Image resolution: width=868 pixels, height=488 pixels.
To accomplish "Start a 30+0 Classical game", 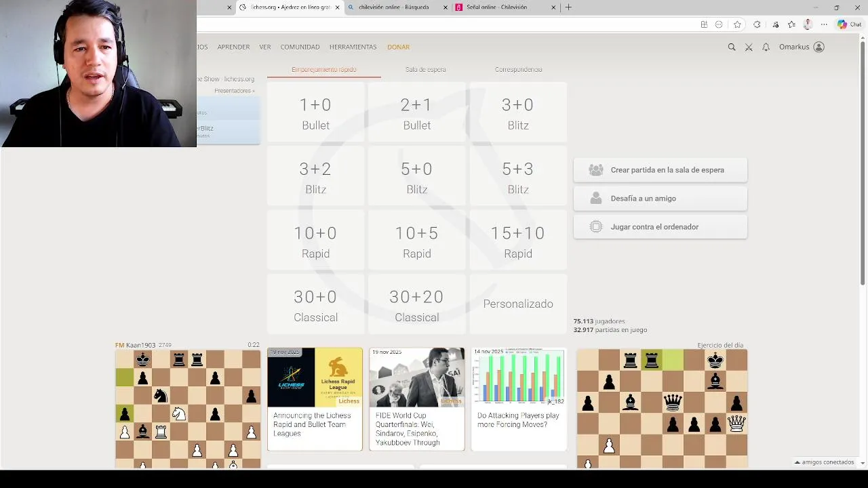I will [x=315, y=305].
